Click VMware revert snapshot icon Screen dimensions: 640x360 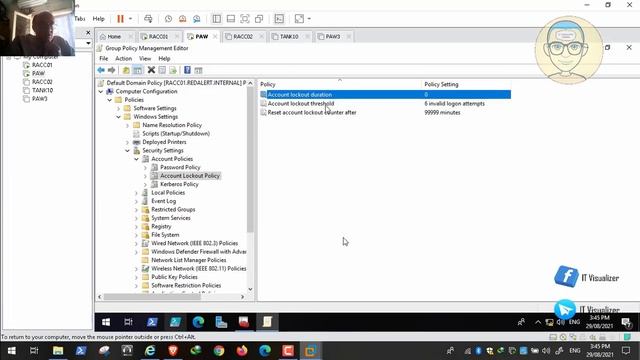(x=182, y=19)
